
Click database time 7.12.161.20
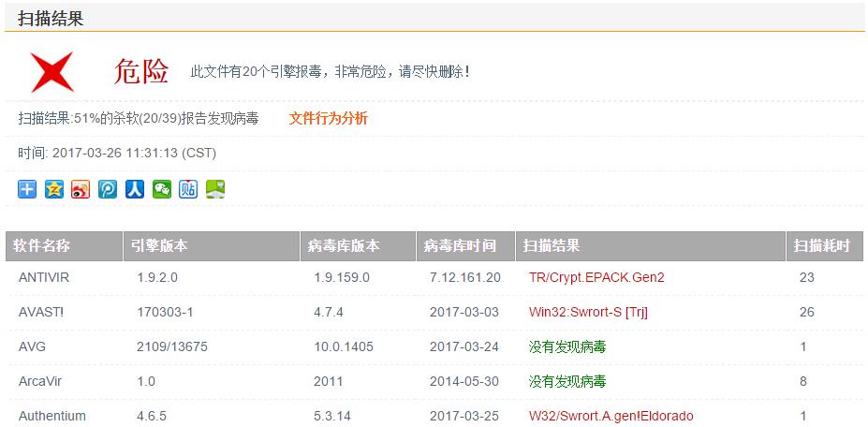click(x=465, y=277)
